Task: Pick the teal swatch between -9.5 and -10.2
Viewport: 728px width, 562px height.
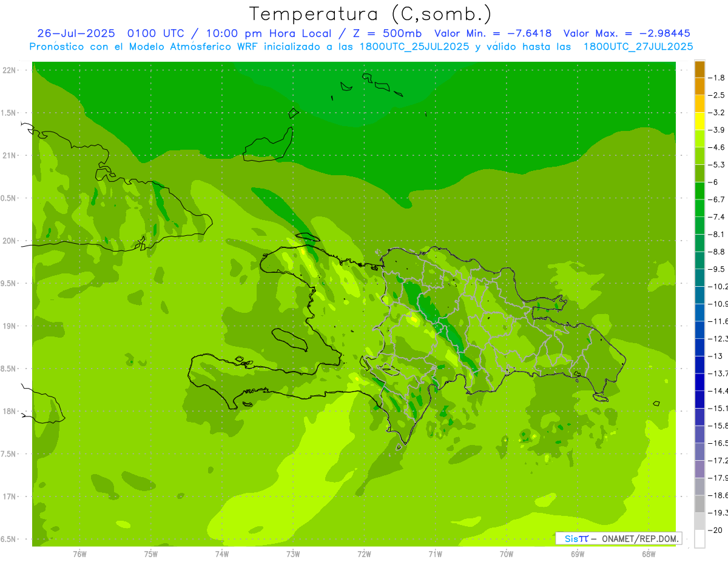Action: click(699, 278)
